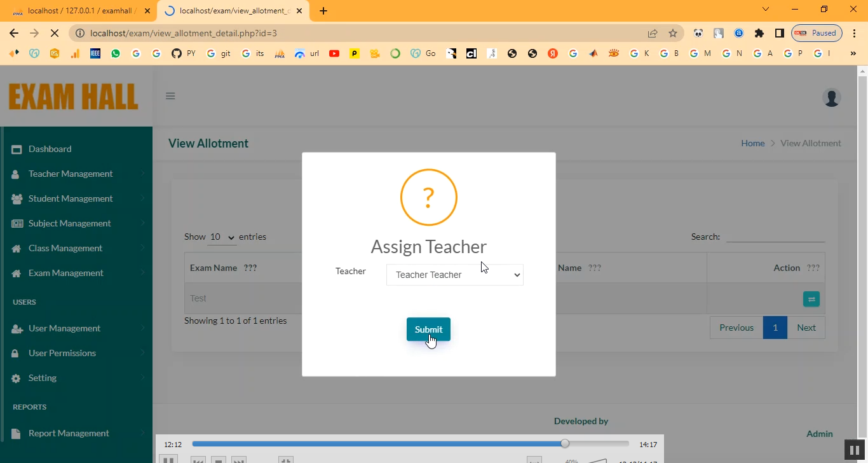Open Report Management in sidebar
Screen dimensions: 868x463
coord(69,433)
